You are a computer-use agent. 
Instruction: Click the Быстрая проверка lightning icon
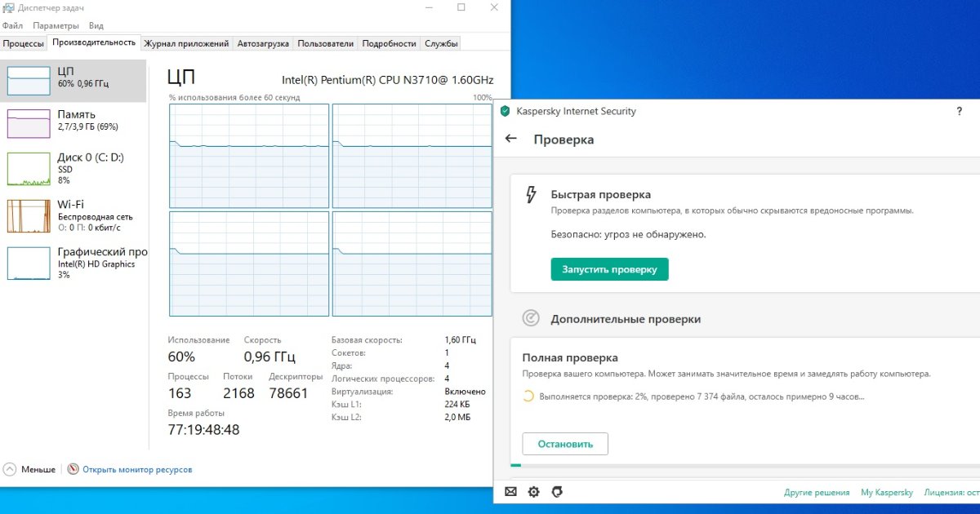coord(531,194)
